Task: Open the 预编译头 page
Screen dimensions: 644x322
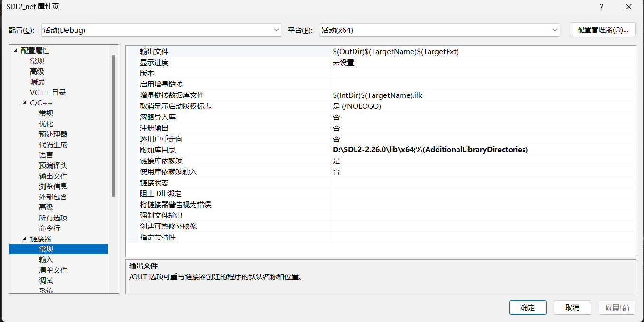Action: (x=53, y=165)
